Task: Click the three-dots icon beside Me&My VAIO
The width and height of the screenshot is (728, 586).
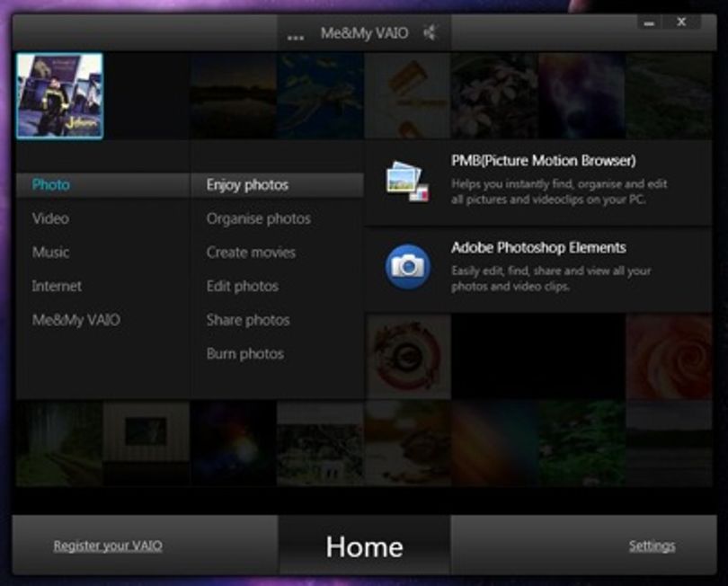Action: [x=296, y=37]
